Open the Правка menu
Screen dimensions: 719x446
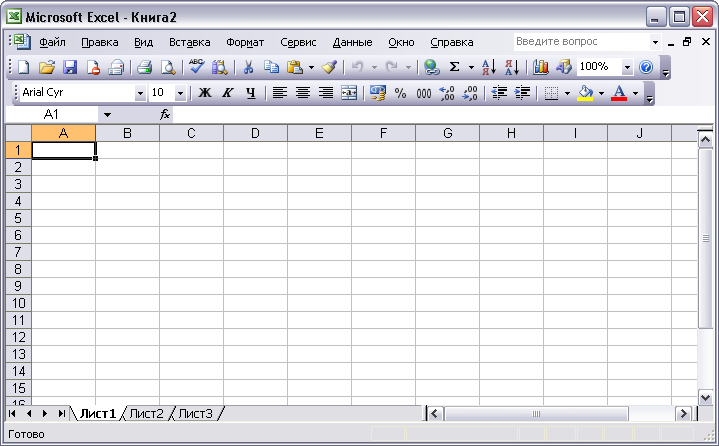coord(100,42)
